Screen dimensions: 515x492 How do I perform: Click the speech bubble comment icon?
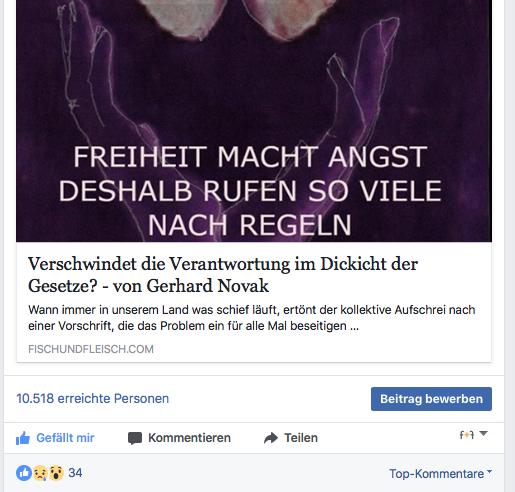pyautogui.click(x=135, y=438)
